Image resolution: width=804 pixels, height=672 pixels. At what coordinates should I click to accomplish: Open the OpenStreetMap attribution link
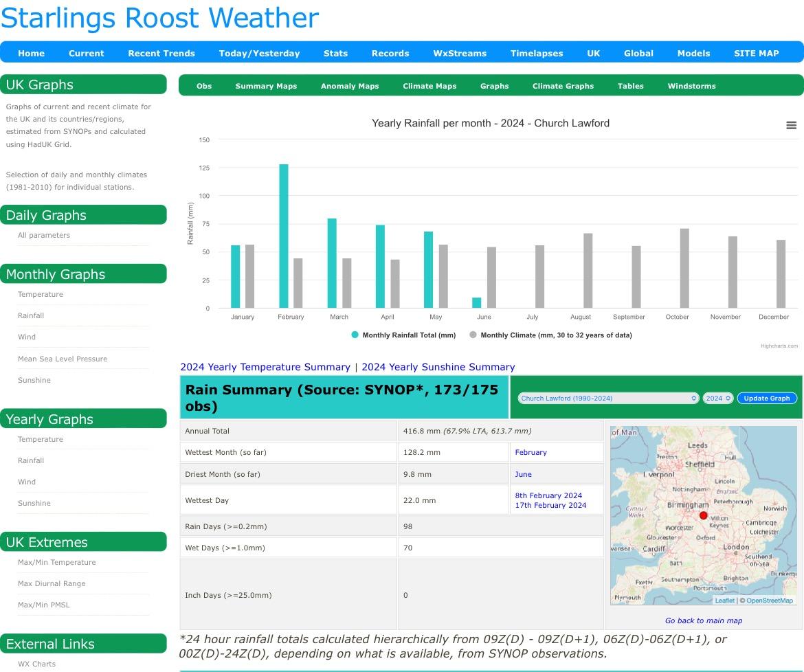[770, 601]
